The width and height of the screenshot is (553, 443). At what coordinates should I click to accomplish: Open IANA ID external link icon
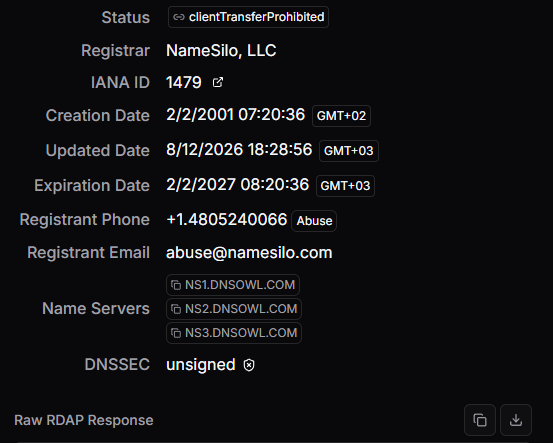218,82
